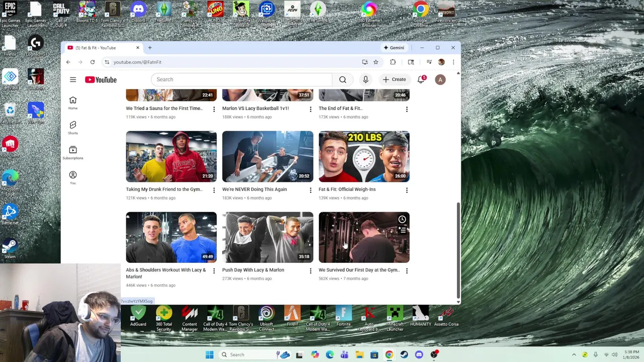Image resolution: width=644 pixels, height=362 pixels.
Task: Open 'Taking My Drunk Friend to the Gym' title
Action: click(164, 189)
